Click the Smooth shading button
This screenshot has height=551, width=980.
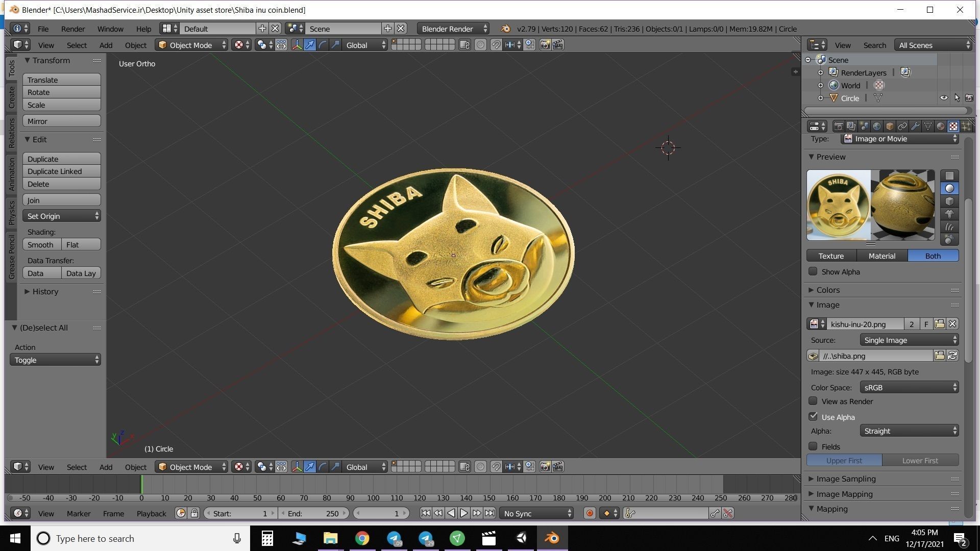coord(42,244)
